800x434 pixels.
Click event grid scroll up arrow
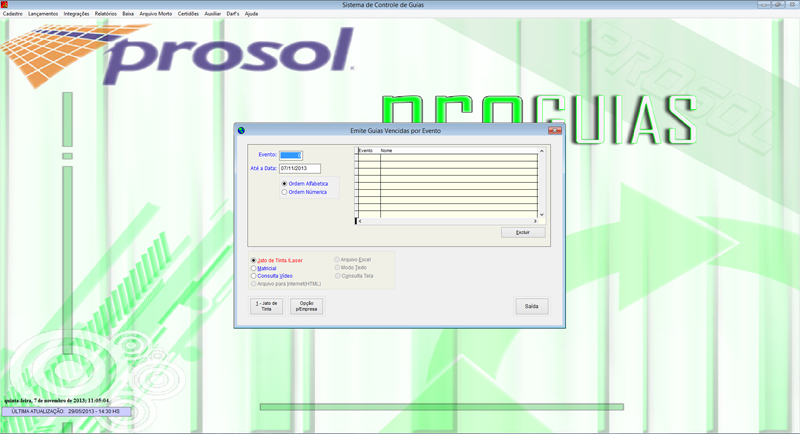(x=542, y=151)
